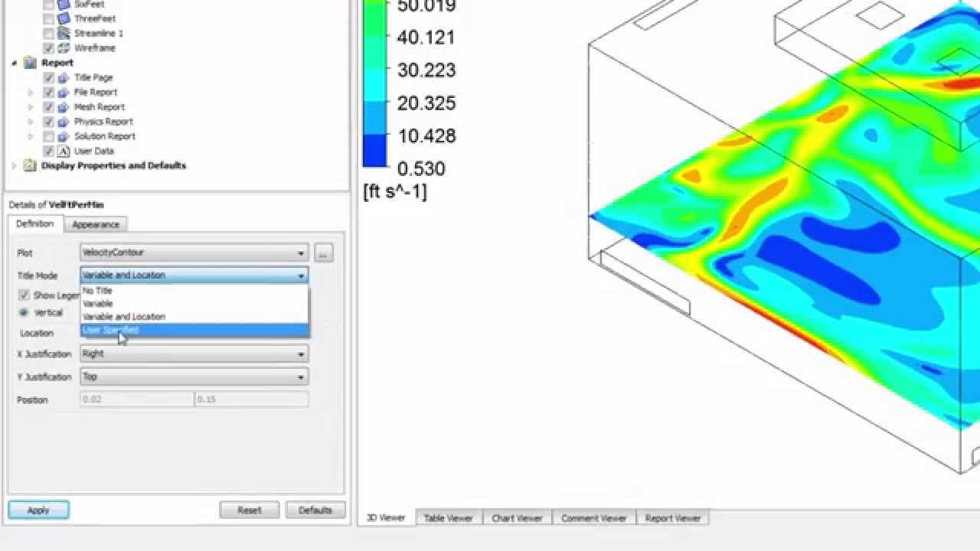The height and width of the screenshot is (551, 980).
Task: Click the 0.530 legend value
Action: 420,168
